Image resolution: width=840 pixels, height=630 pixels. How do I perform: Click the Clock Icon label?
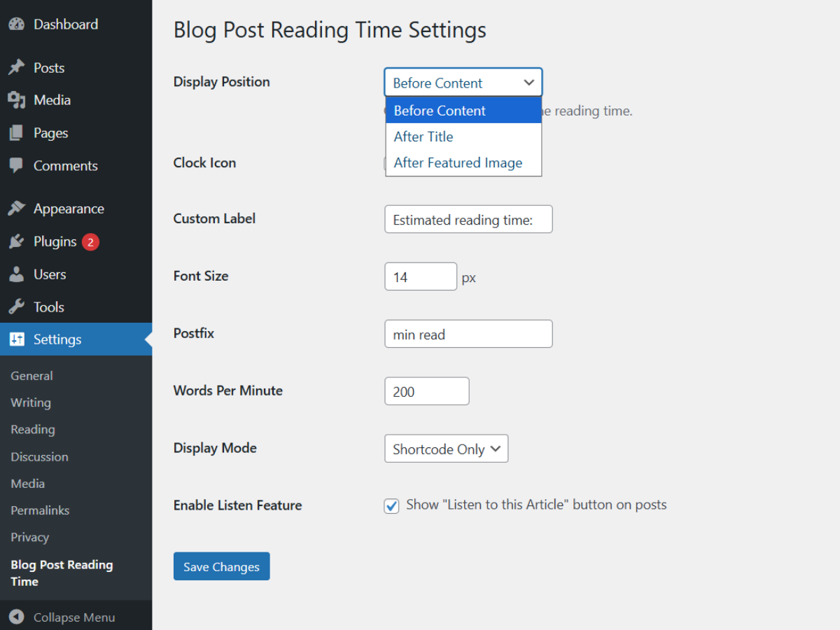[204, 162]
